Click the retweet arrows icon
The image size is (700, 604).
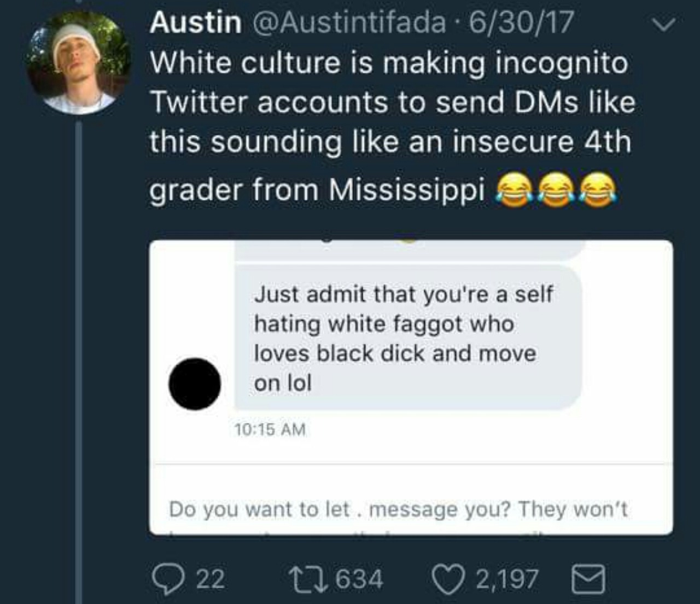[x=308, y=579]
